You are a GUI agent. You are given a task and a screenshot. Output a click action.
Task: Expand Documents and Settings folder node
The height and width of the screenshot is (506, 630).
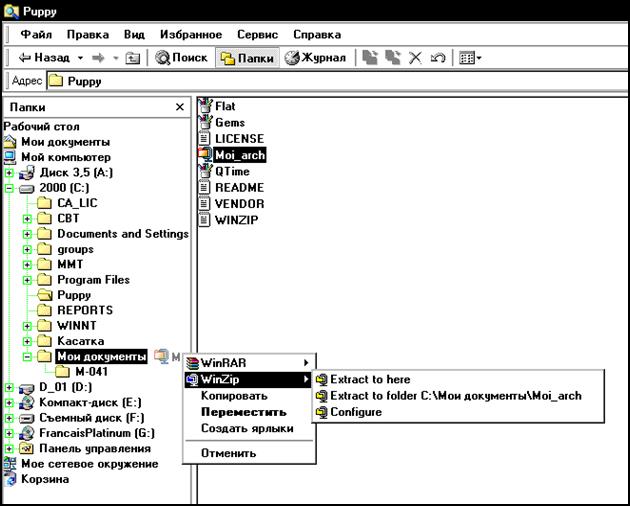(x=27, y=234)
